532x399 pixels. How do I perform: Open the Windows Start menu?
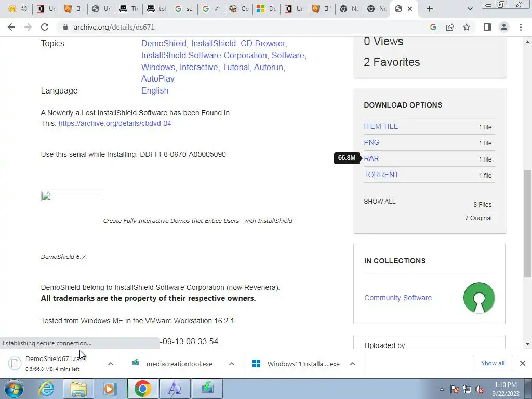click(14, 389)
